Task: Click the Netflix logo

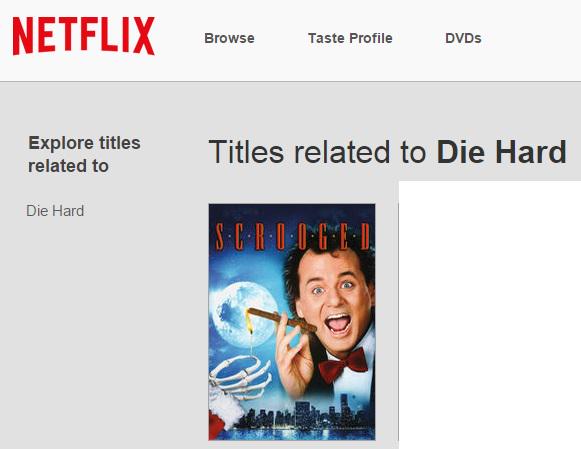Action: tap(83, 36)
